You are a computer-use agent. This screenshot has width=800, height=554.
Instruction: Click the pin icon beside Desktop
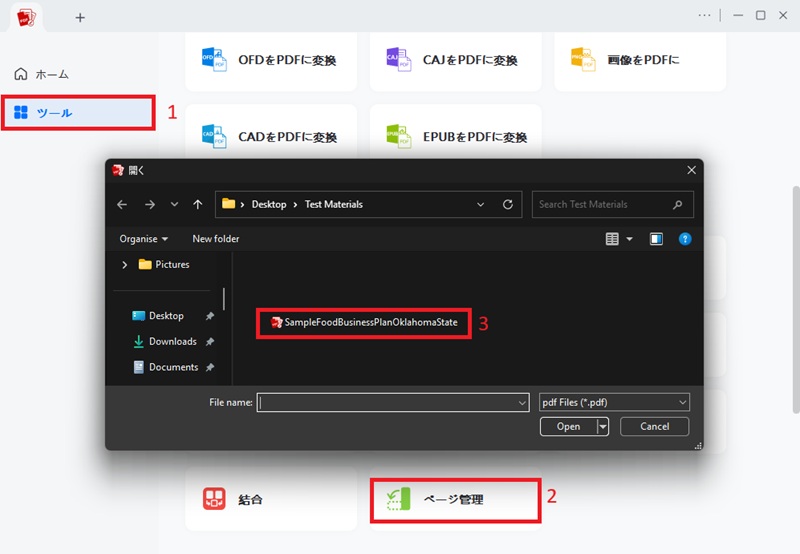click(x=210, y=316)
